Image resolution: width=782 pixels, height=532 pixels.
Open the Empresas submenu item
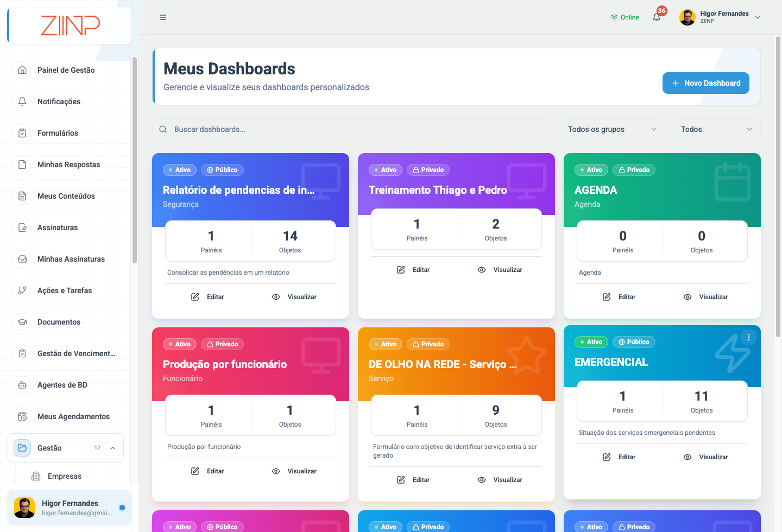pos(65,476)
